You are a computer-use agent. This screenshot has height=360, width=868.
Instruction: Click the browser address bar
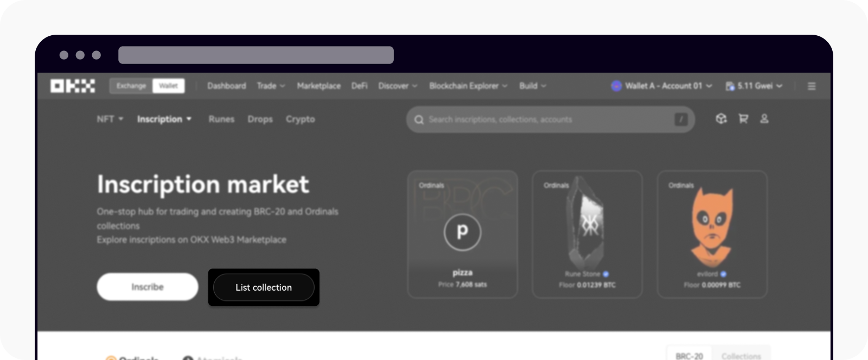pyautogui.click(x=256, y=55)
